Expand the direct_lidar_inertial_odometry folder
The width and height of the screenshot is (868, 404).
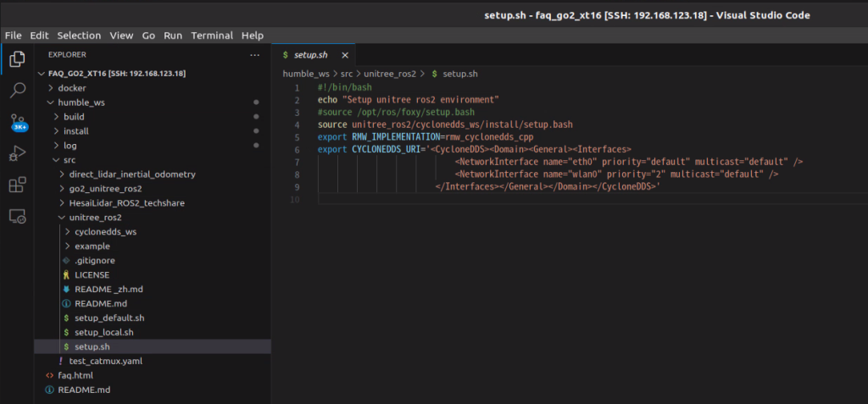(x=61, y=174)
